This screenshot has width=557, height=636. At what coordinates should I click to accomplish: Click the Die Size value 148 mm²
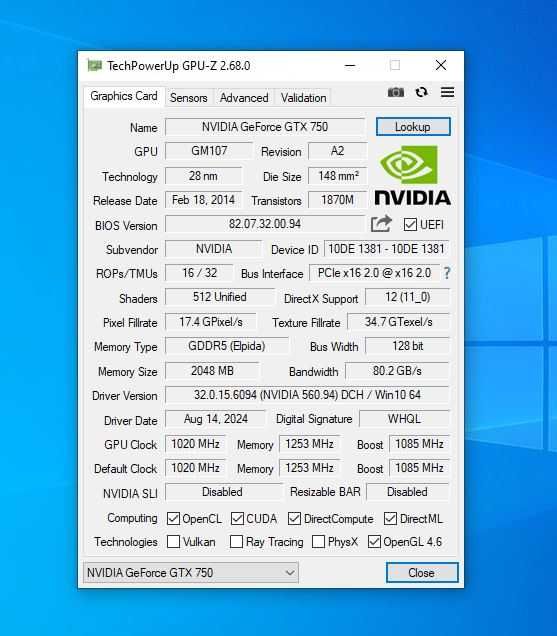click(338, 176)
